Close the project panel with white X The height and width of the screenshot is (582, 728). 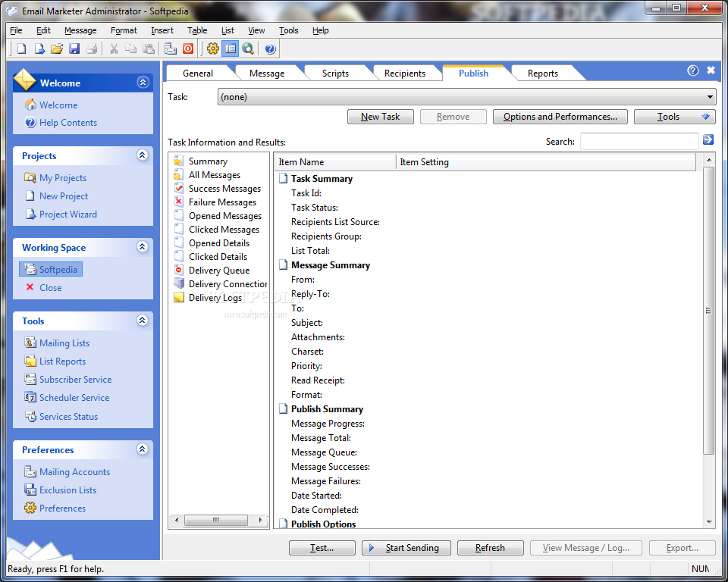(711, 70)
